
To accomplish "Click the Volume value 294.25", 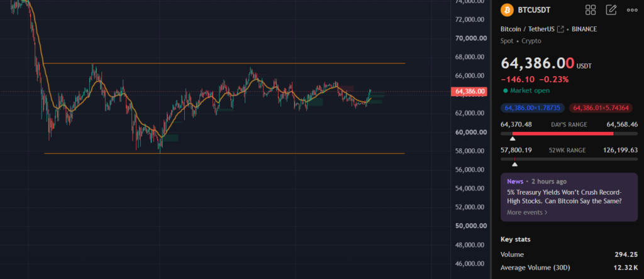I will point(626,254).
